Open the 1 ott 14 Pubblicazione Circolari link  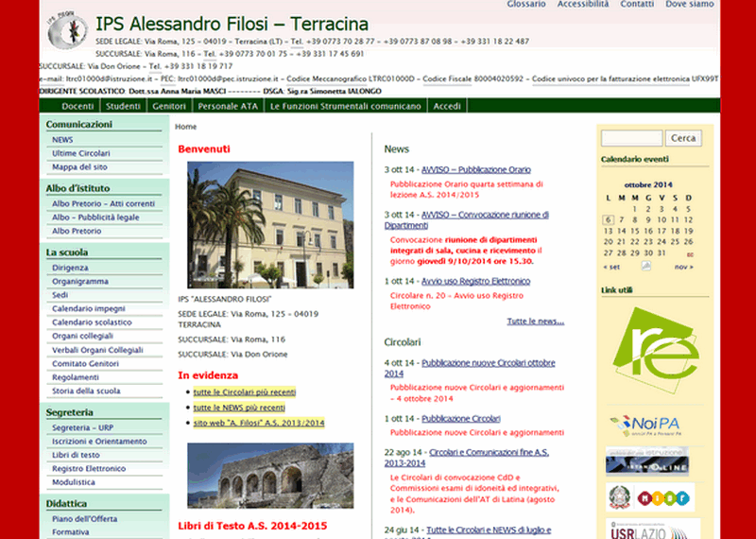461,419
